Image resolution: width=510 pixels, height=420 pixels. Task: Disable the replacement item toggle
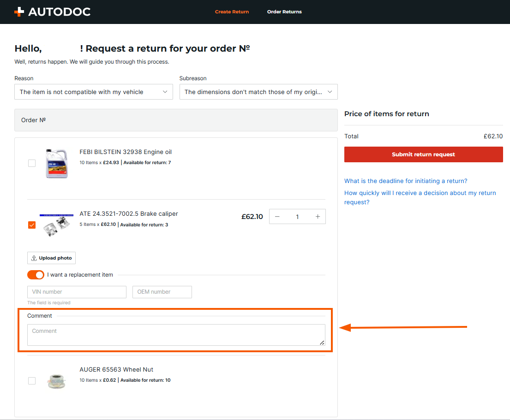point(36,275)
